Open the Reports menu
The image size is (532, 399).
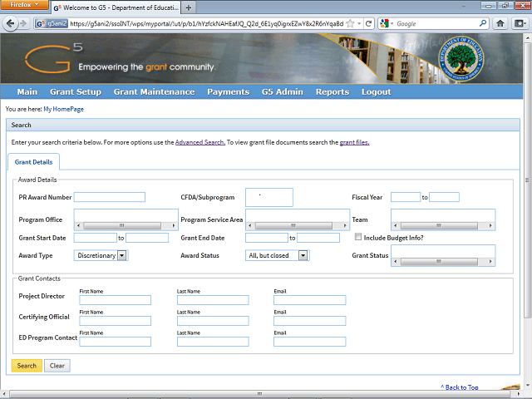pos(332,92)
